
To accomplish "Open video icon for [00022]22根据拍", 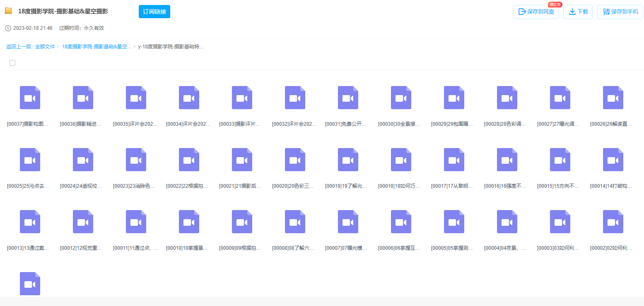I will (x=189, y=160).
